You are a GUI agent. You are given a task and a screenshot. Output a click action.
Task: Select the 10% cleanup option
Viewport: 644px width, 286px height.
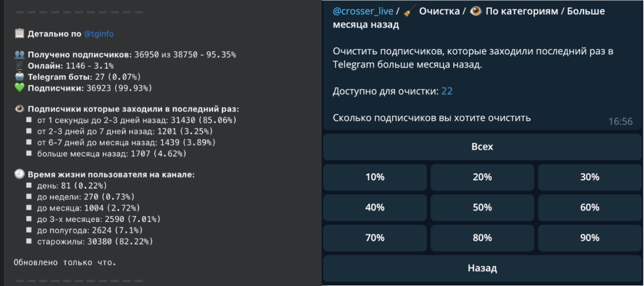375,177
